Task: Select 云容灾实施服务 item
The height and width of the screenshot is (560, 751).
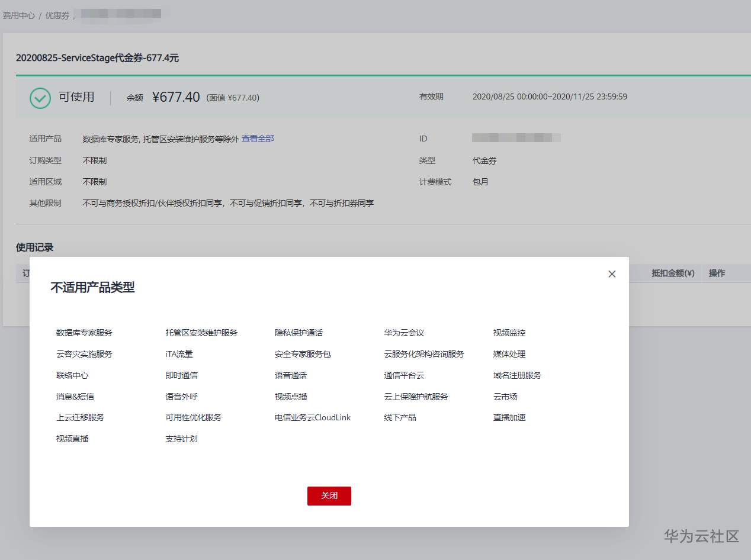Action: [x=84, y=354]
